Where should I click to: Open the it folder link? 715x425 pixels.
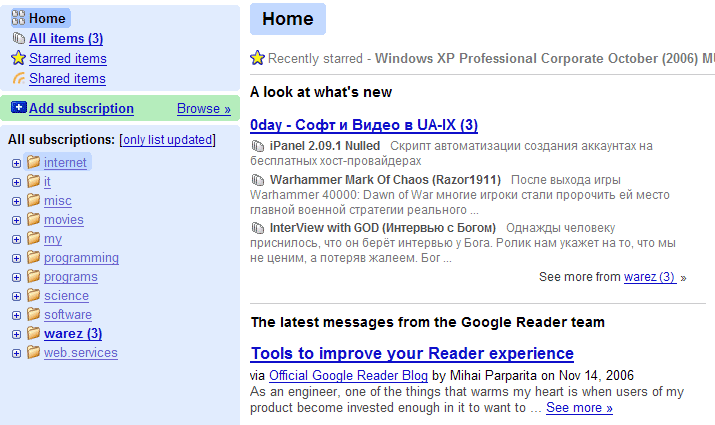pyautogui.click(x=47, y=181)
